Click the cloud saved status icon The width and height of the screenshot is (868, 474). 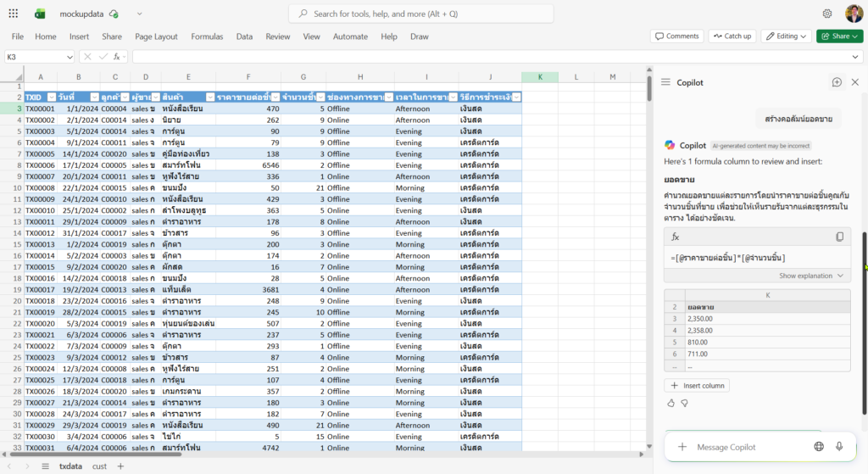(114, 14)
